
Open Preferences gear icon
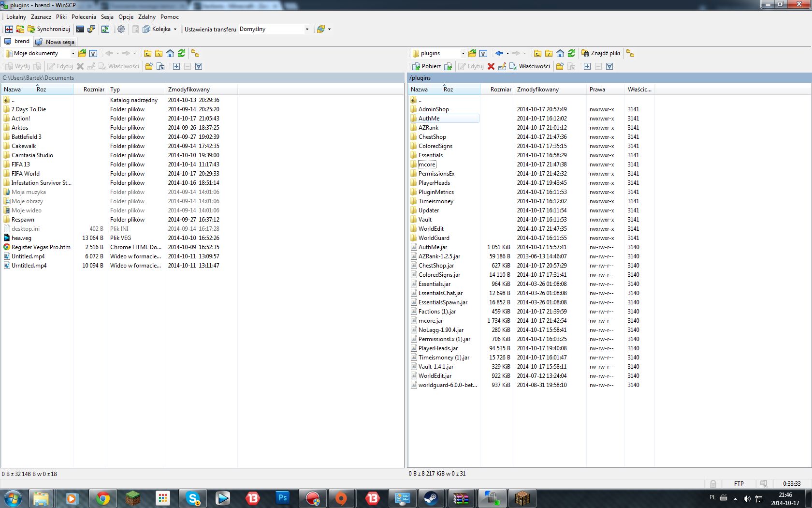(x=121, y=29)
